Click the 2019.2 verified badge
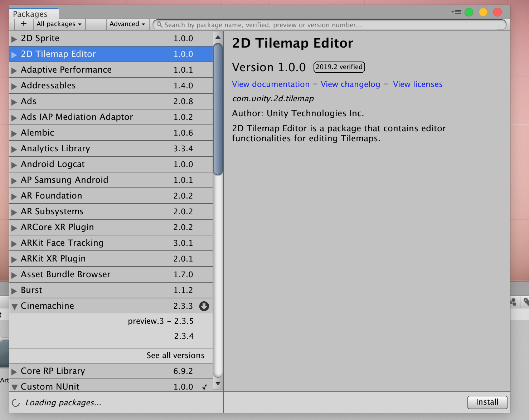529x420 pixels. click(339, 67)
